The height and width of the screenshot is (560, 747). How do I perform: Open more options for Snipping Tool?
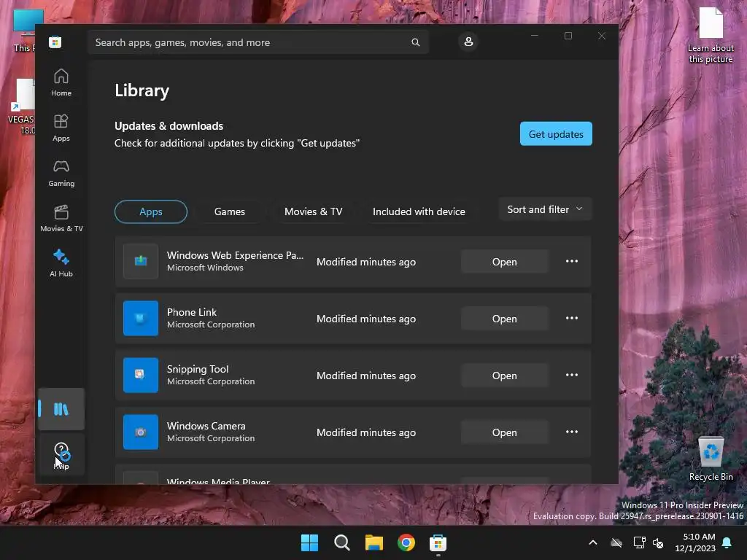pyautogui.click(x=572, y=376)
